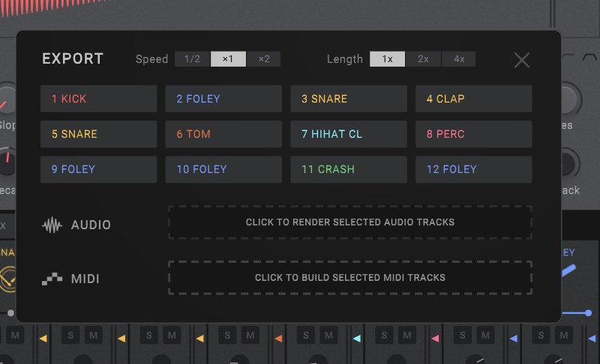Close the Export dialog with X

(522, 61)
